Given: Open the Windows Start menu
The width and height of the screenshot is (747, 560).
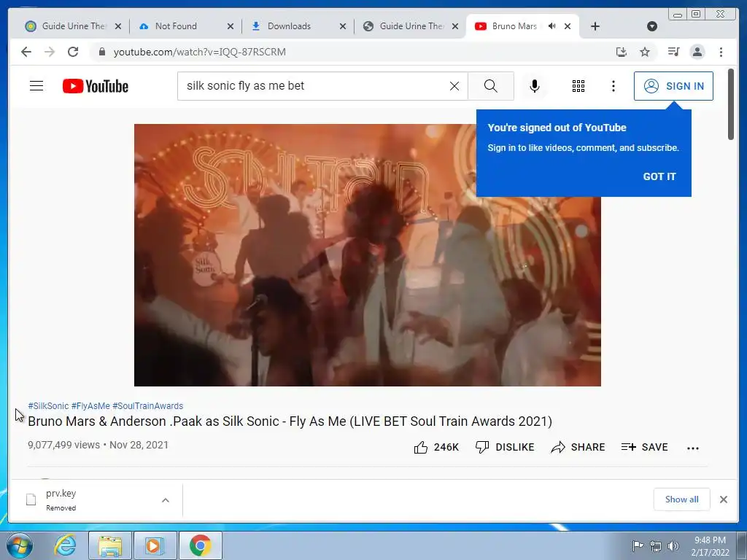Looking at the screenshot, I should [20, 545].
